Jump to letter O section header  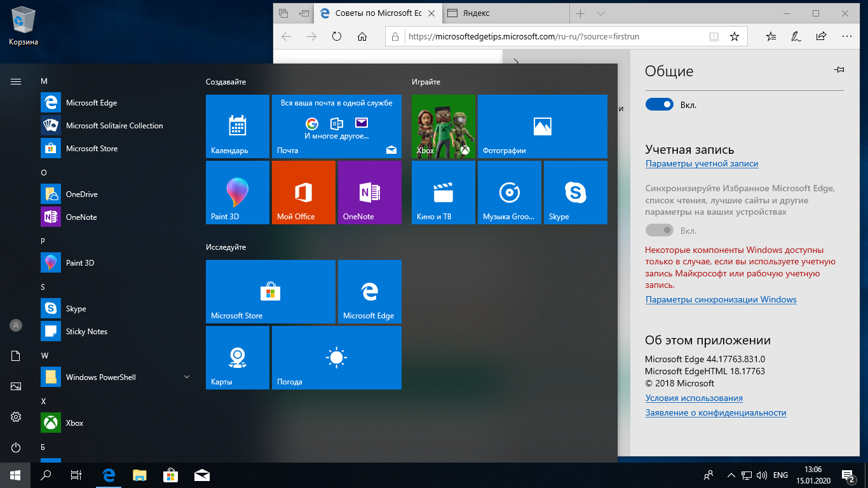click(x=44, y=173)
